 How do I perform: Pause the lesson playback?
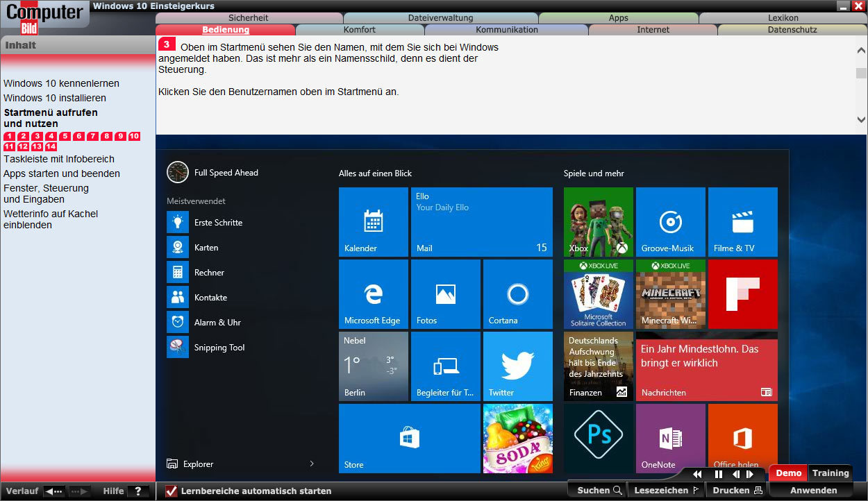719,475
